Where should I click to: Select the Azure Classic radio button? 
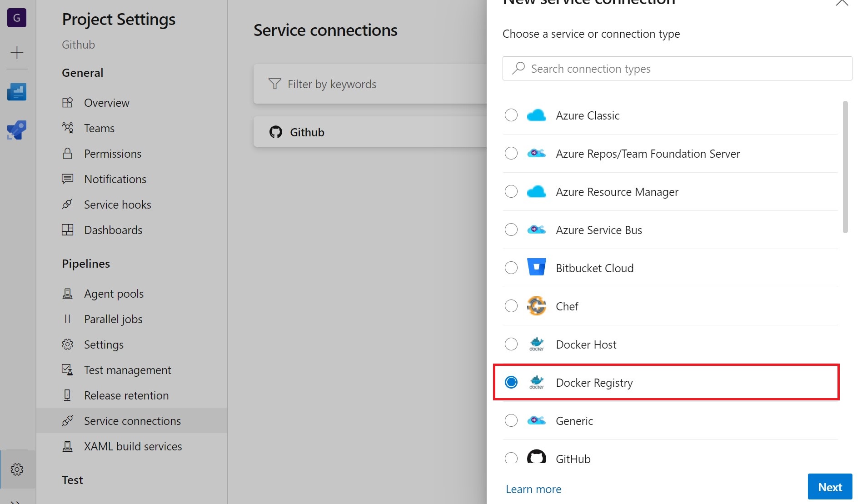click(x=511, y=115)
